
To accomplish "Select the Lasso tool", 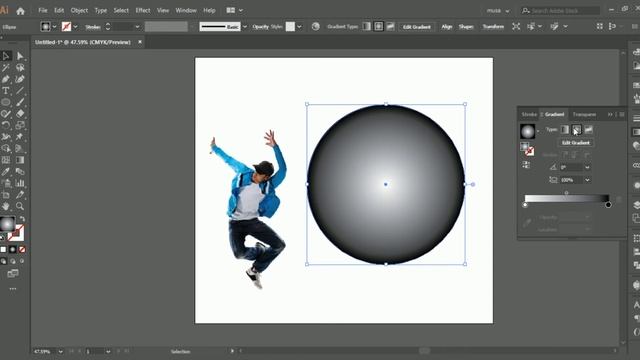I will pos(20,67).
